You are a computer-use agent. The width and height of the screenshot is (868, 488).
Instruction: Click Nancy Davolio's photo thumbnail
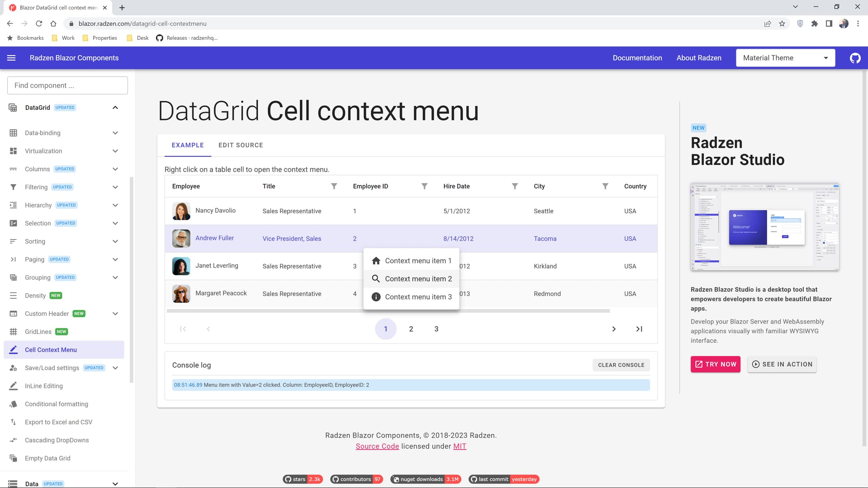181,211
